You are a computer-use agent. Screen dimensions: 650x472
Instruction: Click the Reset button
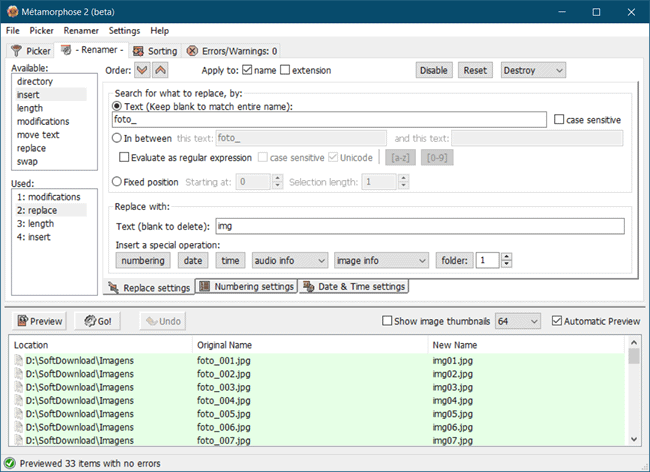(475, 70)
